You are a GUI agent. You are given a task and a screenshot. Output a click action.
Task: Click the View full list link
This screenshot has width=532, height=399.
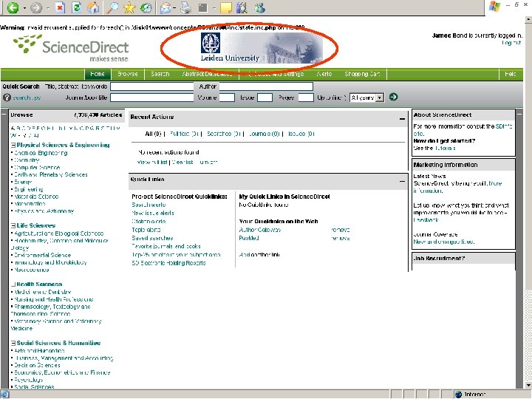pos(152,162)
